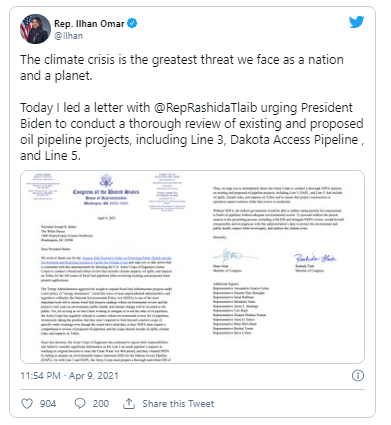Open Rep. Ilhan Omar's profile picture

tap(35, 29)
